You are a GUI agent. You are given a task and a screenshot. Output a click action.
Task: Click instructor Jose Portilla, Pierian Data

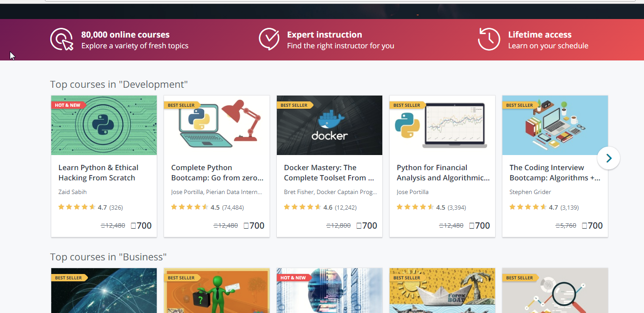[217, 192]
